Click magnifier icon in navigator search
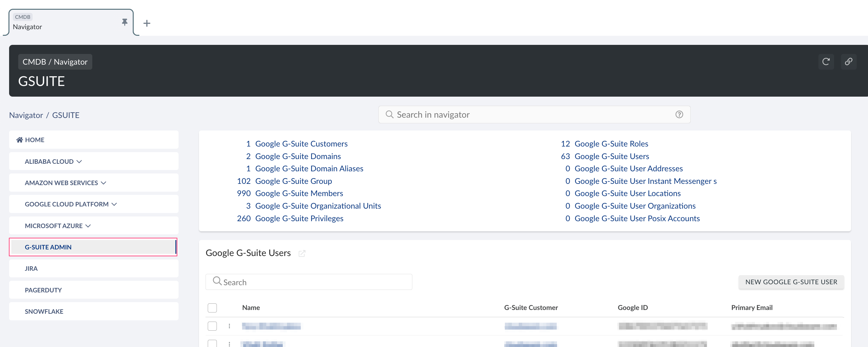The image size is (868, 347). [389, 115]
